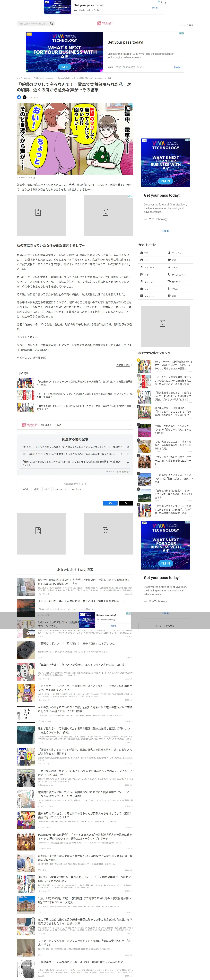The width and height of the screenshot is (210, 980).
Task: Open recommended article 「歴戦のスポンジ」？
Action: [x=75, y=650]
